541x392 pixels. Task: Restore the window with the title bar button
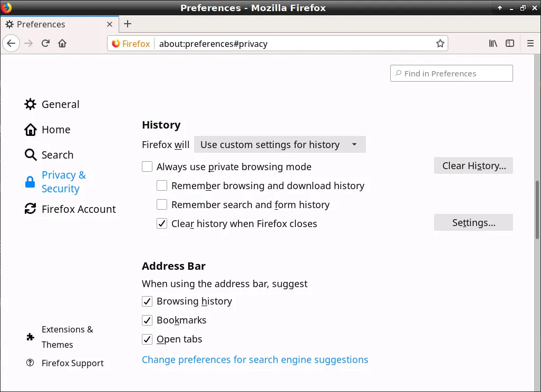click(523, 7)
